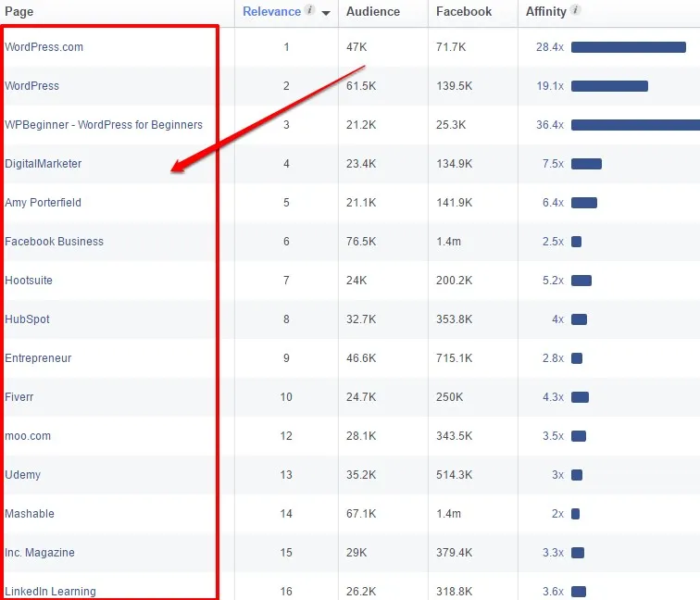This screenshot has width=700, height=600.
Task: Click relevance rank 14 for Mashable
Action: pyautogui.click(x=286, y=513)
